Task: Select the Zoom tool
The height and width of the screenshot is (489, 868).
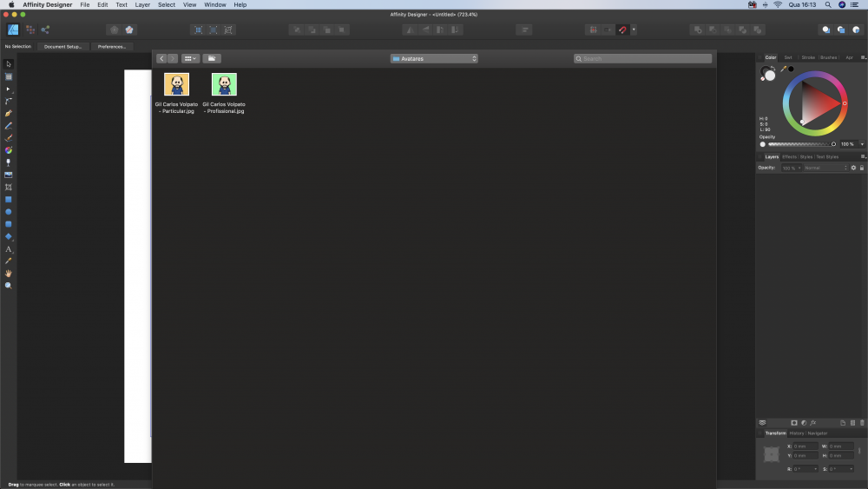Action: (x=9, y=286)
